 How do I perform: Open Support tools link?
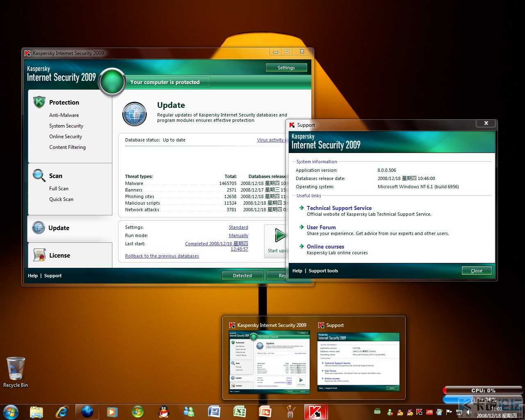point(323,271)
